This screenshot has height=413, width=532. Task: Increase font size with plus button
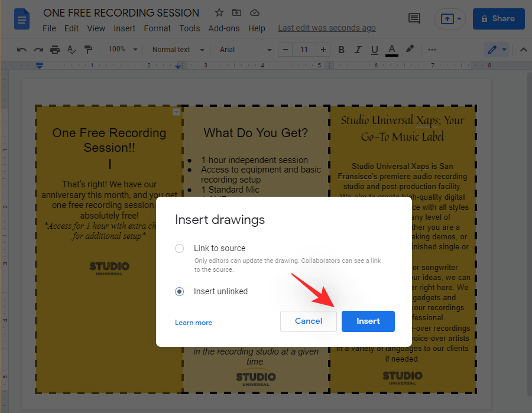click(323, 50)
